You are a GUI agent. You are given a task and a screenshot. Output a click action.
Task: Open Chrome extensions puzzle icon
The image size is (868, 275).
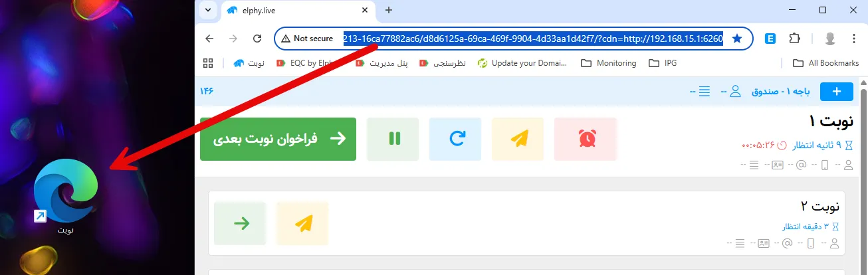tap(794, 39)
